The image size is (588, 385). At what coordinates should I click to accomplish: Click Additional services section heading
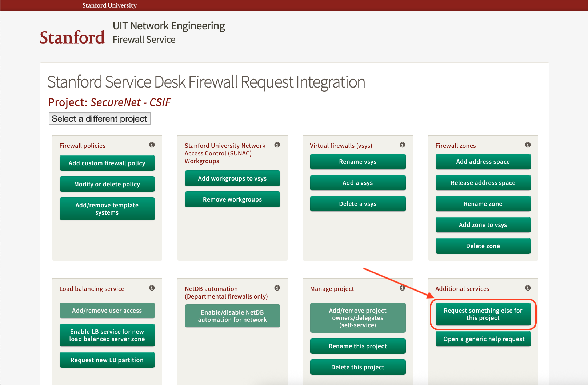coord(462,289)
